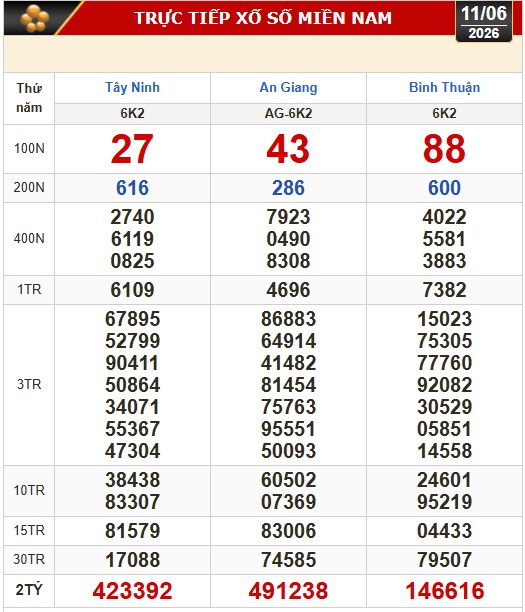Viewport: 525px width, 612px height.
Task: Click An Giang 200N number 286
Action: point(288,188)
